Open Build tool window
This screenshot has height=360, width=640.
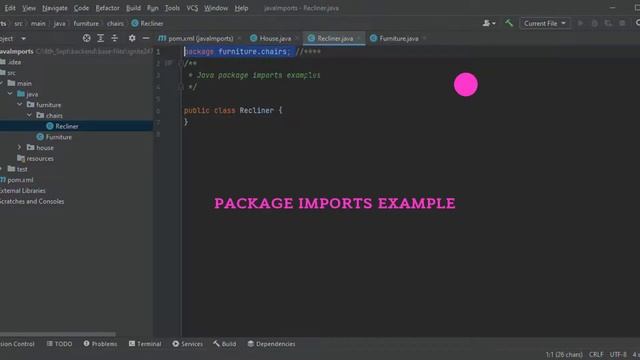[x=224, y=344]
